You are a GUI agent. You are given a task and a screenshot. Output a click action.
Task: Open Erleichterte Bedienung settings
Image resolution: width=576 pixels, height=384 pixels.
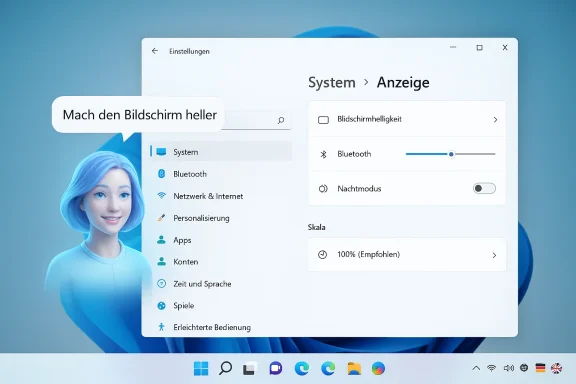pos(221,327)
